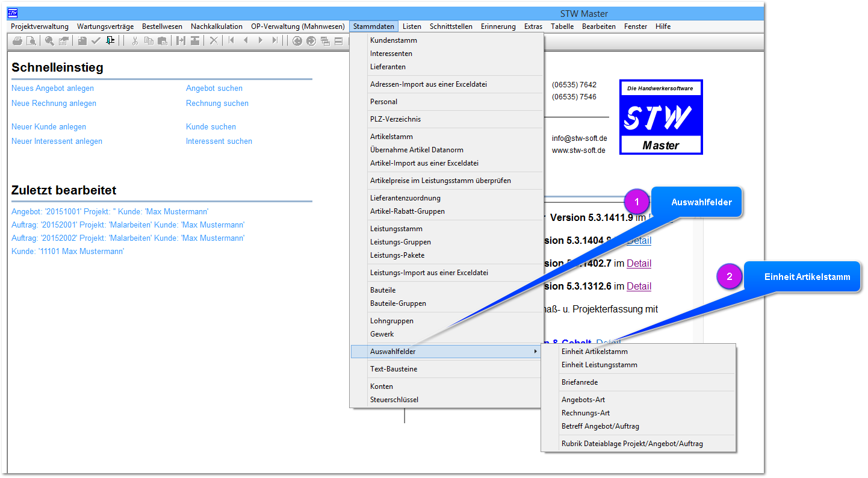Choose Adressen-Import aus einer Exceldatei
The height and width of the screenshot is (478, 868).
pos(429,84)
